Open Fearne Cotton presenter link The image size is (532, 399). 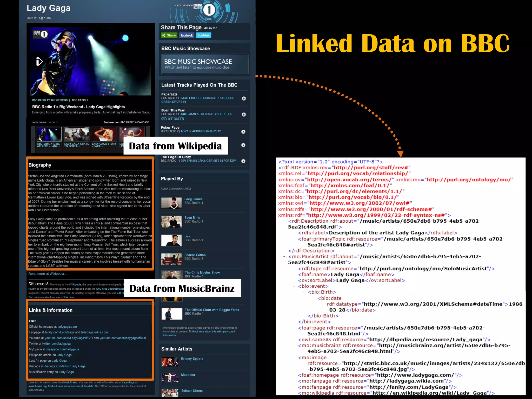tap(195, 255)
